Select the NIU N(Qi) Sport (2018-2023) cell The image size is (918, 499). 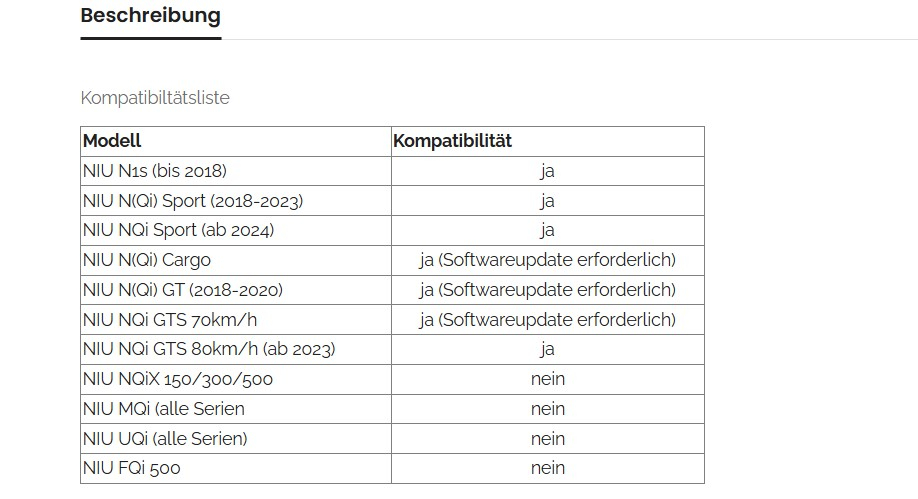[x=193, y=201]
